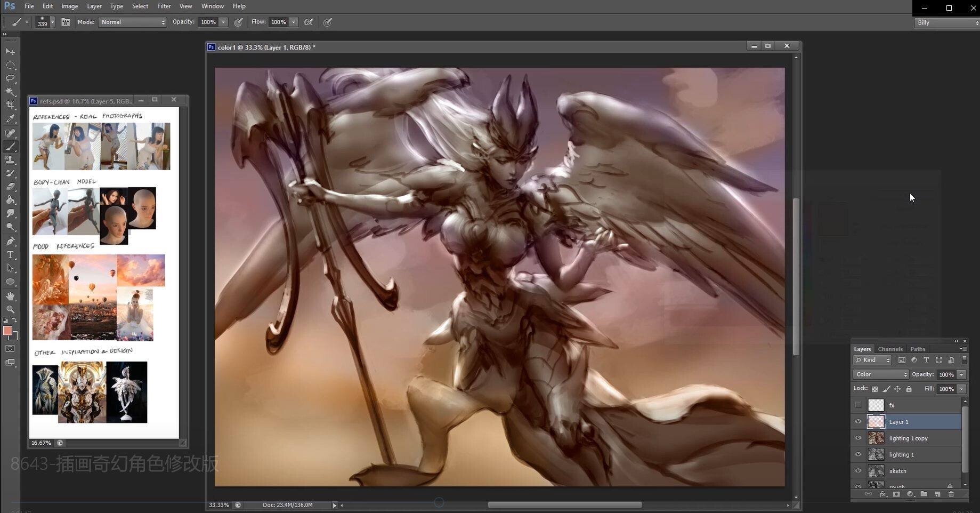Open the Layer menu
Viewport: 980px width, 513px height.
(x=94, y=6)
